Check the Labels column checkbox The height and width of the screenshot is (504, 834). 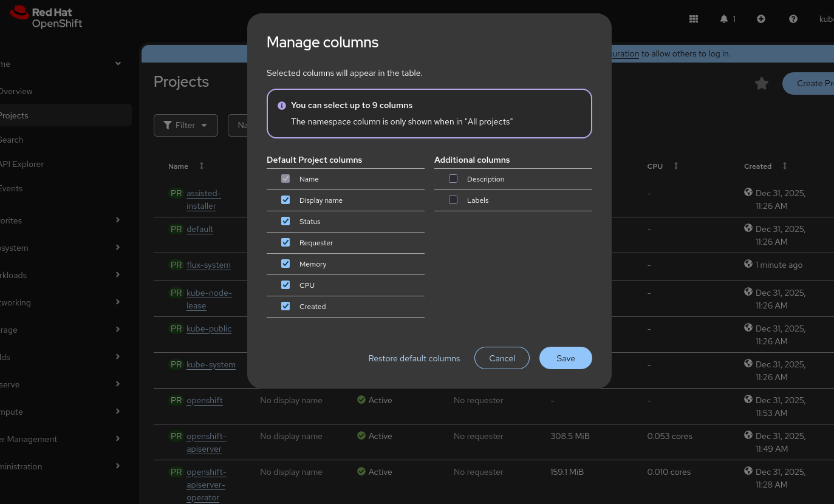[453, 200]
